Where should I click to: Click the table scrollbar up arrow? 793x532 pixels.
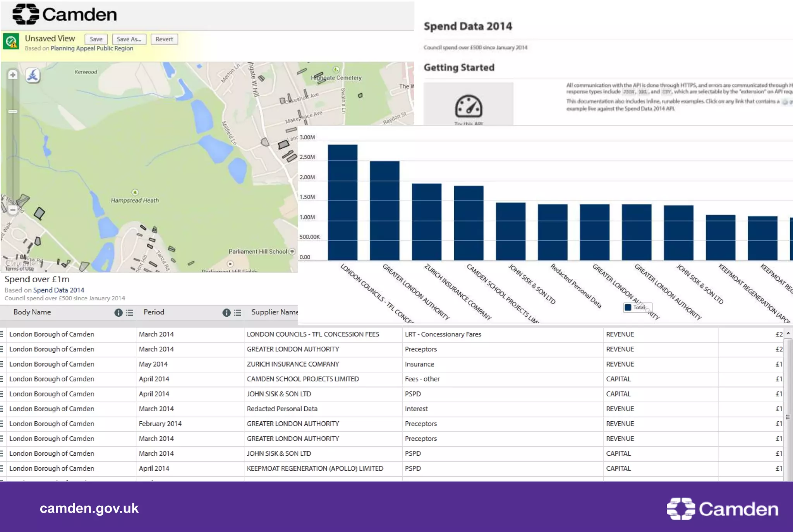tap(788, 333)
